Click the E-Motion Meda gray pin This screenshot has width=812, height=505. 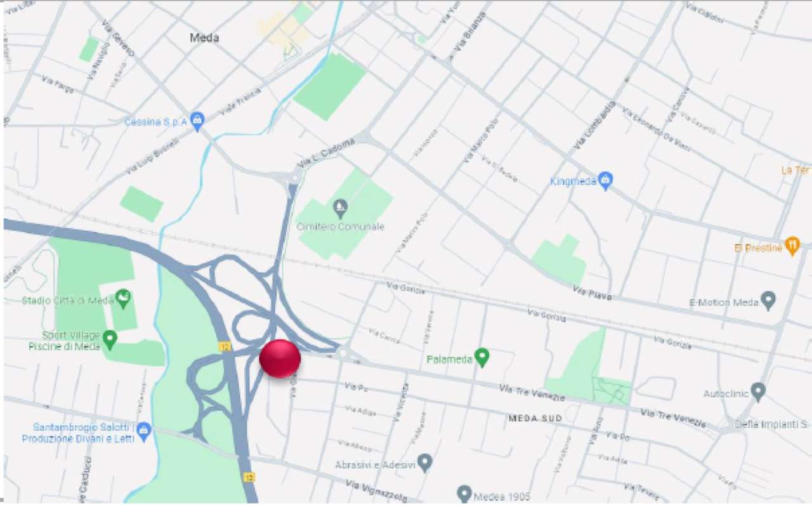click(768, 301)
